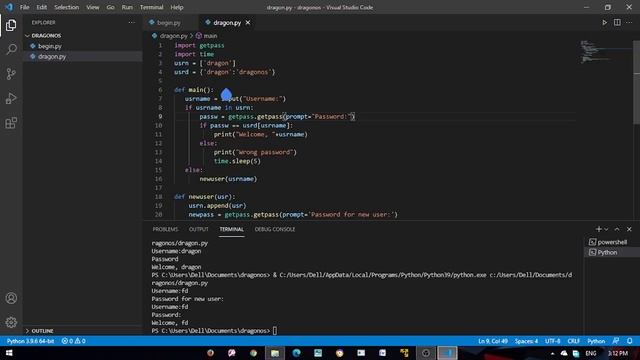Expand the Outline section
The image size is (640, 360).
point(82,331)
